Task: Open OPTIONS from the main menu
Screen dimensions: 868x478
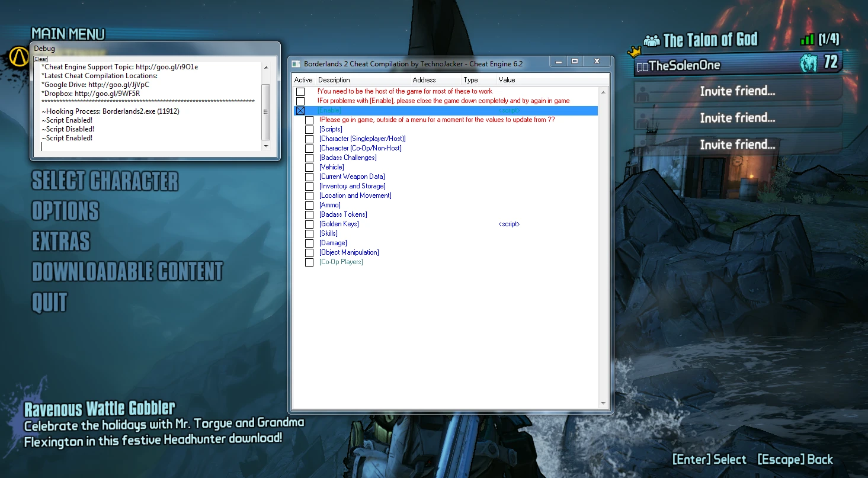Action: click(65, 211)
